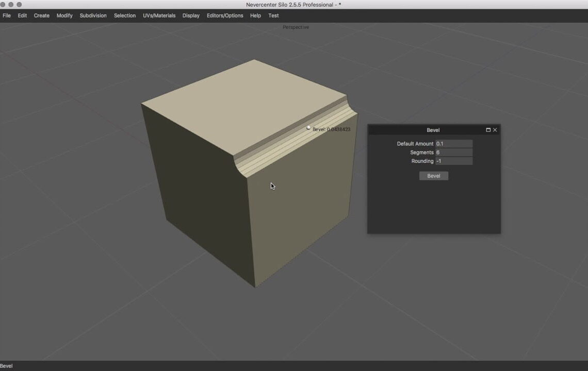Screen dimensions: 588x371
Task: Click the Bevel label in the status bar
Action: coord(6,365)
